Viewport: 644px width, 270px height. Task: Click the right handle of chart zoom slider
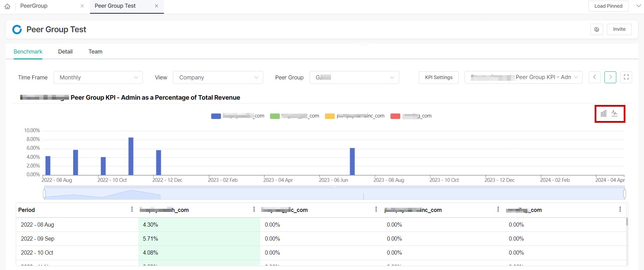tap(624, 194)
